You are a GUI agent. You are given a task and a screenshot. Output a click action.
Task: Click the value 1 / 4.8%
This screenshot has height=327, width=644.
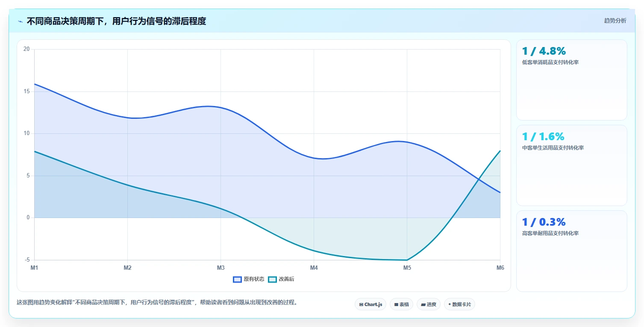click(544, 51)
